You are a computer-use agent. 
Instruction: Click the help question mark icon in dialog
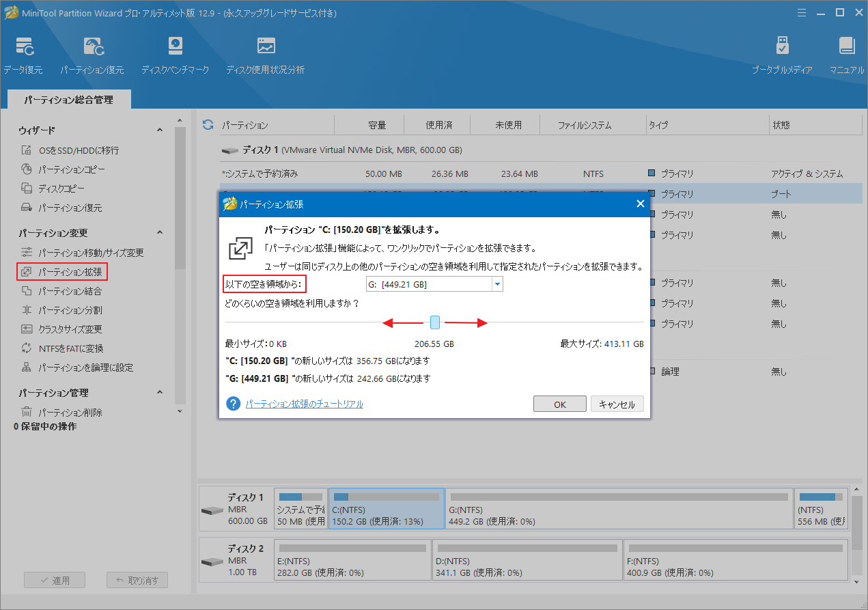tap(234, 404)
